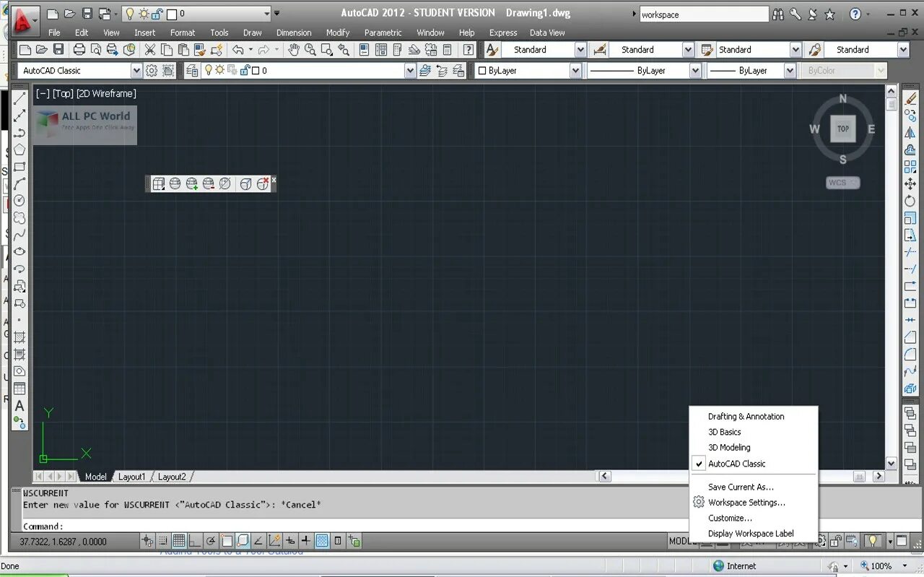This screenshot has height=577, width=924.
Task: Open the WCS coordinate system dropdown
Action: [842, 183]
